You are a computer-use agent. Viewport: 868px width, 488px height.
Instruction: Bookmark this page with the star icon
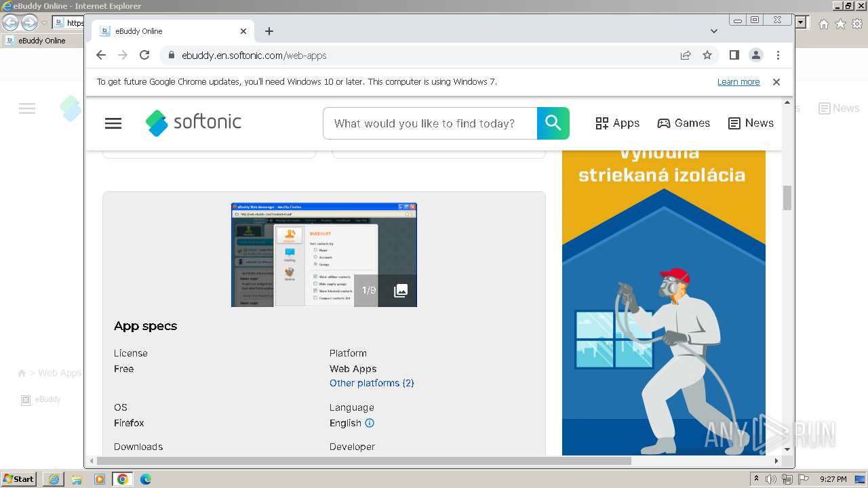(707, 56)
